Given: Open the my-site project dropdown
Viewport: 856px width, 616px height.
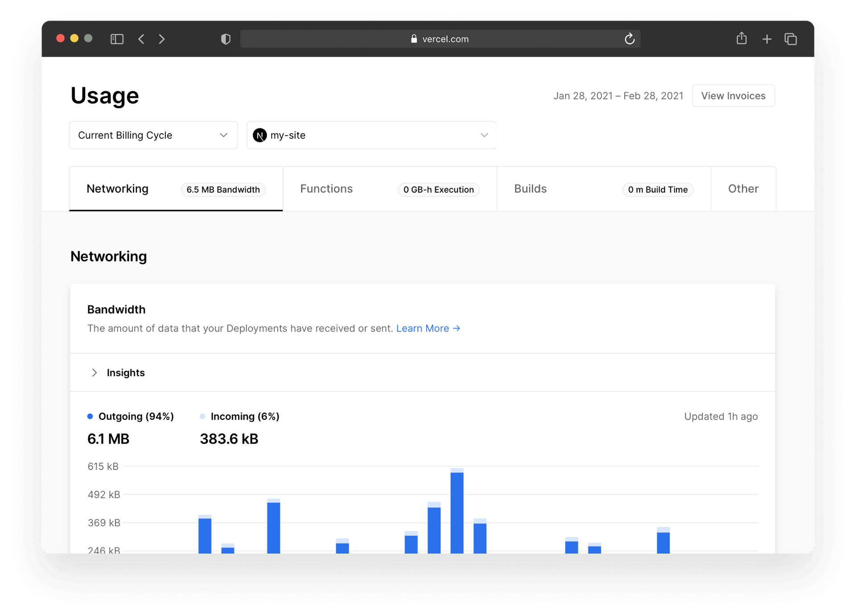Looking at the screenshot, I should 371,135.
